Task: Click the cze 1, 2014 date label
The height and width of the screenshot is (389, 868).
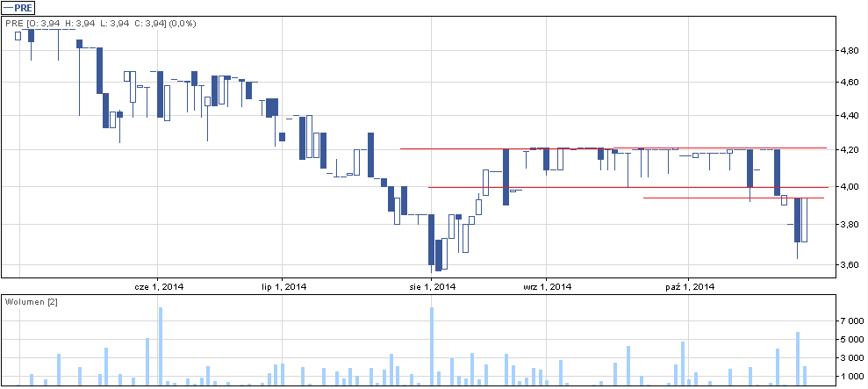Action: pyautogui.click(x=160, y=286)
